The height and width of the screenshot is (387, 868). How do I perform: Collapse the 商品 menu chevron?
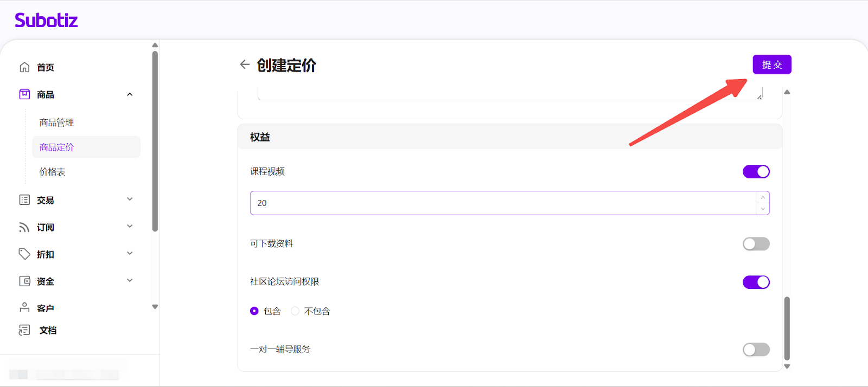pyautogui.click(x=130, y=94)
